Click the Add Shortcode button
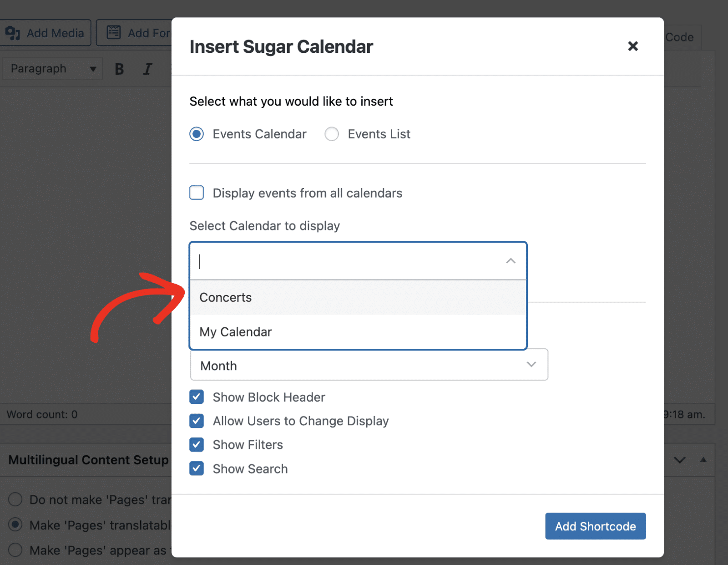 click(595, 526)
